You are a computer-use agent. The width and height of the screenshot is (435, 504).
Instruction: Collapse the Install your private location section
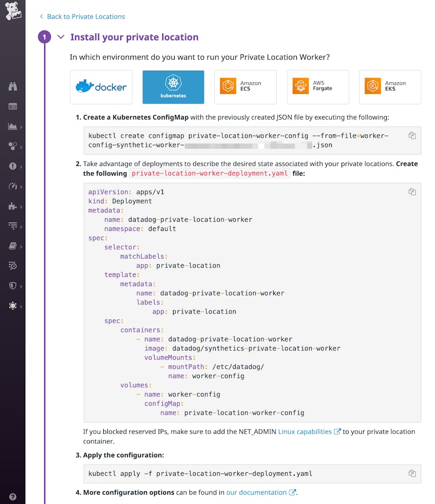pos(61,37)
